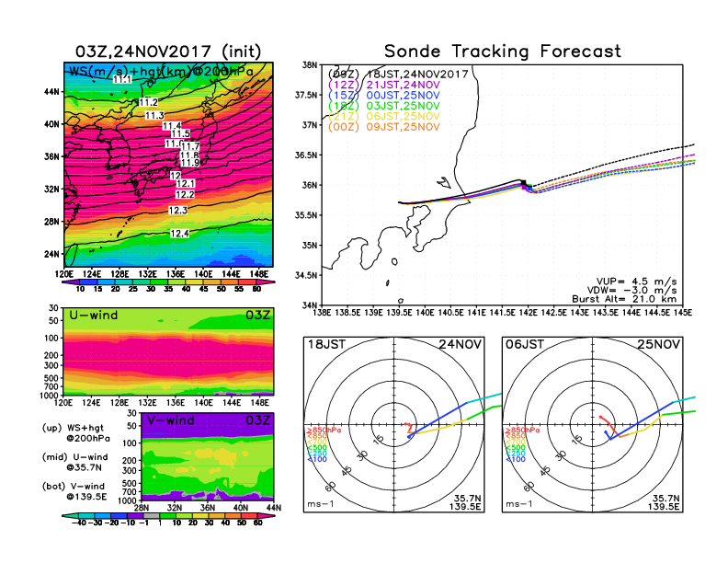This screenshot has width=728, height=563.
Task: Click the 12.2 height contour label
Action: pyautogui.click(x=185, y=195)
